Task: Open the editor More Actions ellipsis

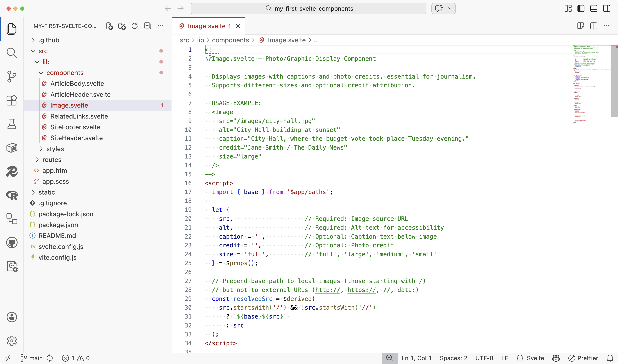Action: click(x=607, y=26)
